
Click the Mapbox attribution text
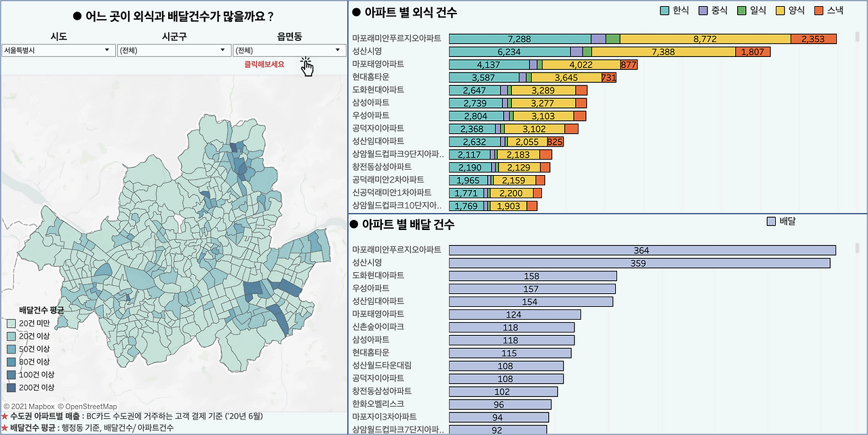pos(29,406)
